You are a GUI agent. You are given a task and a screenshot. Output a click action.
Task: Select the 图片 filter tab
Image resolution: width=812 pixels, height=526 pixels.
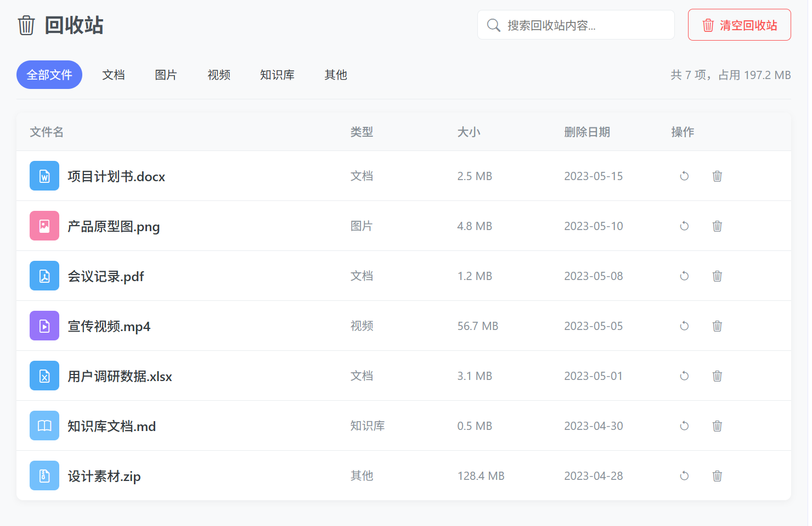coord(166,75)
